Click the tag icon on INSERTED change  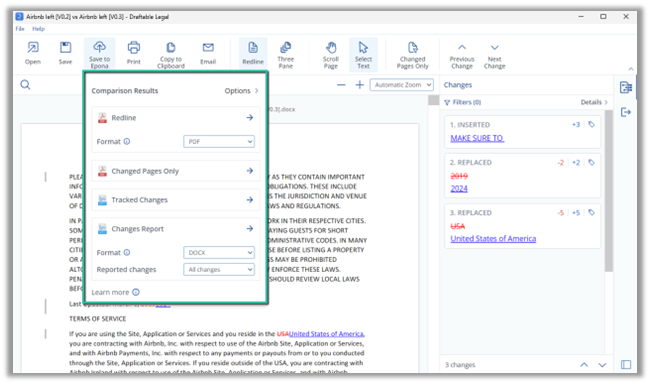(592, 124)
